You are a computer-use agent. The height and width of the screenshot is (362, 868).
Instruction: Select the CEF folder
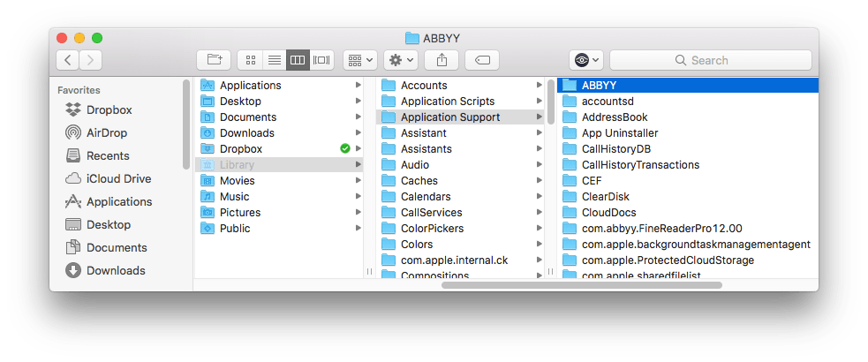click(x=688, y=181)
